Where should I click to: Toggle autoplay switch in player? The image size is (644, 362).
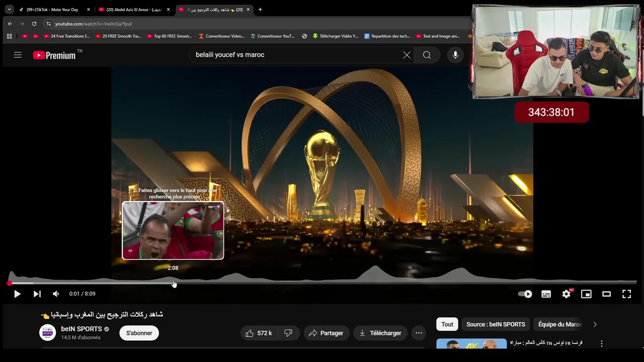(525, 294)
